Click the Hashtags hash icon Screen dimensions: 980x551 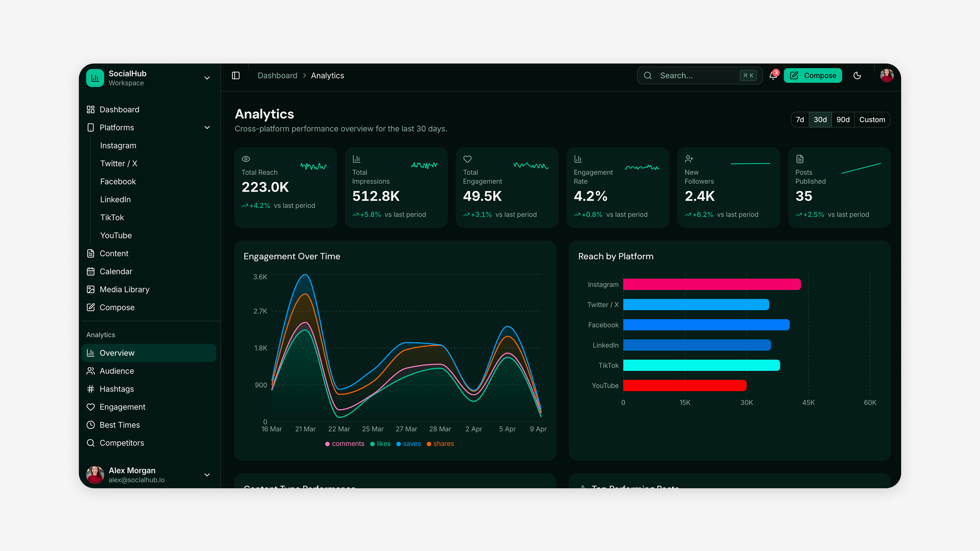tap(91, 389)
